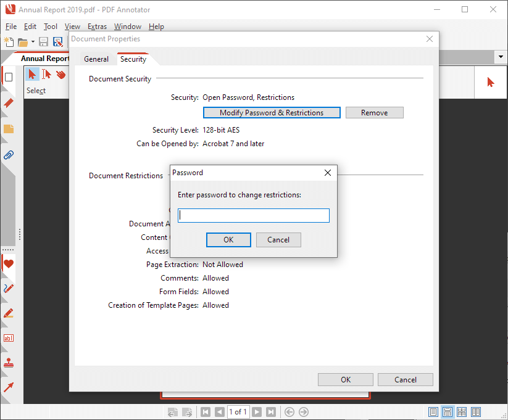This screenshot has height=420, width=508.
Task: Open the document tab list dropdown
Action: pyautogui.click(x=500, y=57)
